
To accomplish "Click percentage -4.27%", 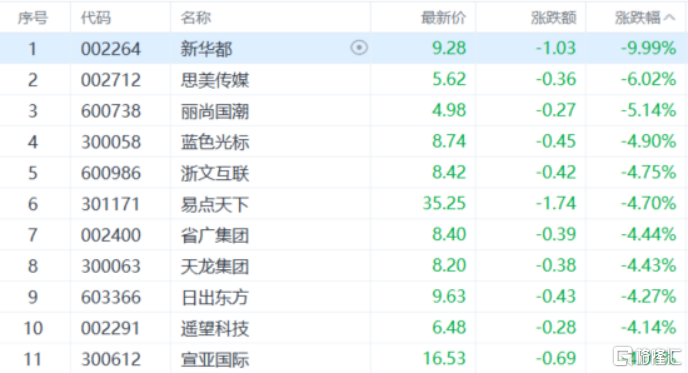I will point(649,297).
